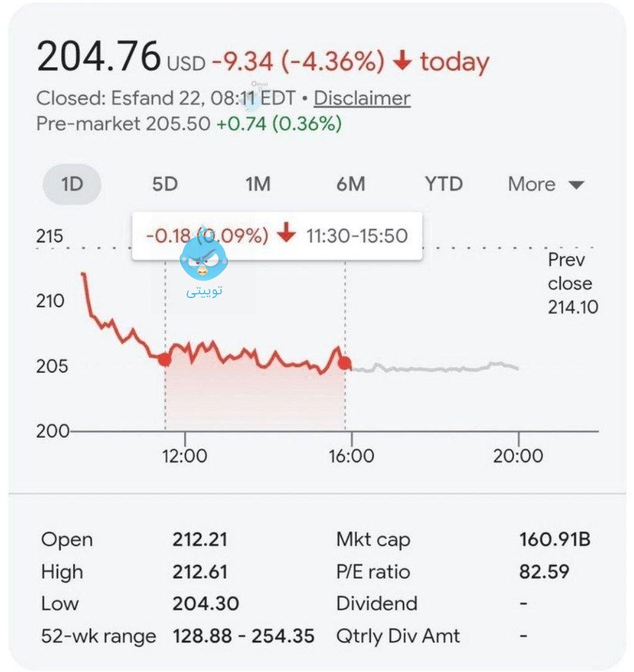The height and width of the screenshot is (672, 634).
Task: Click the red down arrow beside today
Action: pyautogui.click(x=403, y=61)
